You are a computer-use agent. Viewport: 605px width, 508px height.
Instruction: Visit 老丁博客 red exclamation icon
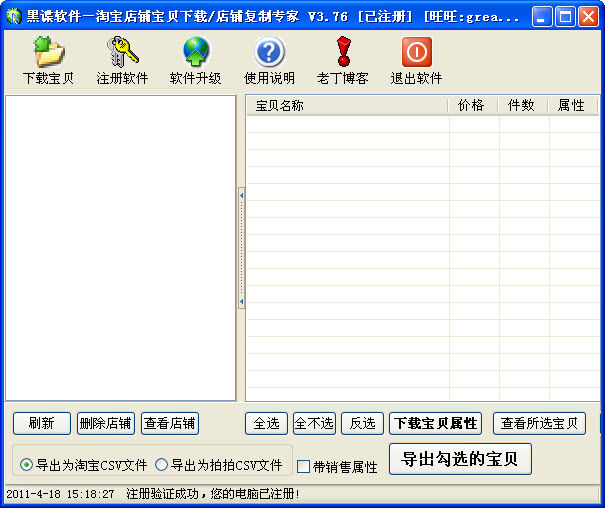click(x=343, y=52)
